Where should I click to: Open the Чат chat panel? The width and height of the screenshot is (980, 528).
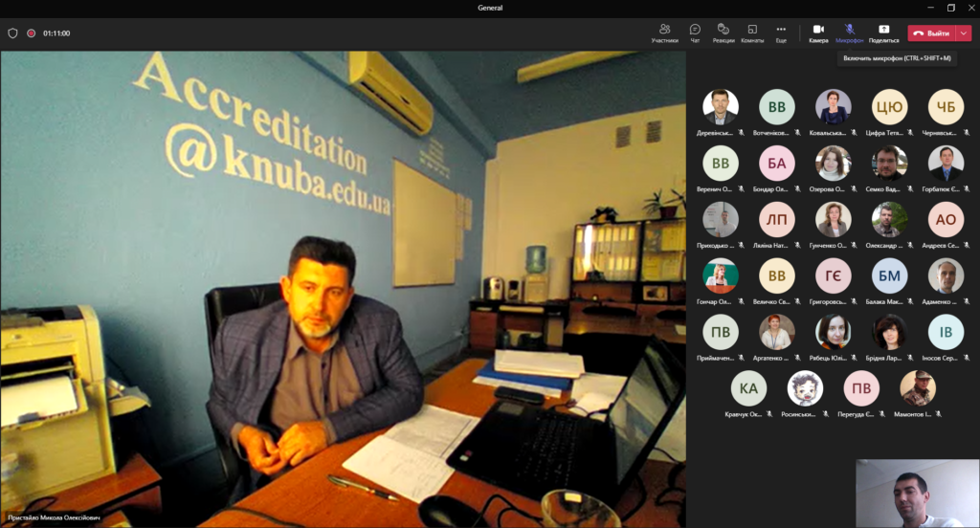pyautogui.click(x=695, y=33)
